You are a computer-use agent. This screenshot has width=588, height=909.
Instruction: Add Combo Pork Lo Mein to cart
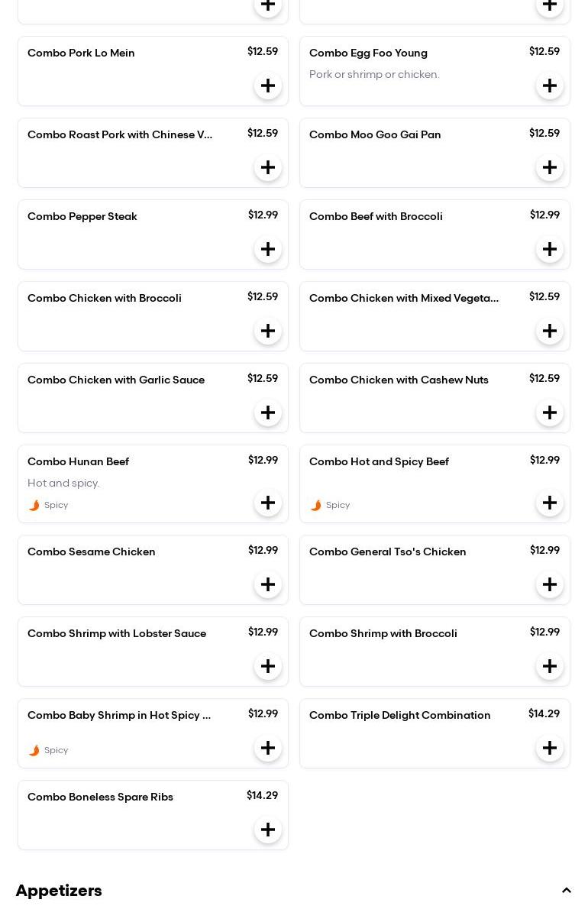tap(268, 86)
